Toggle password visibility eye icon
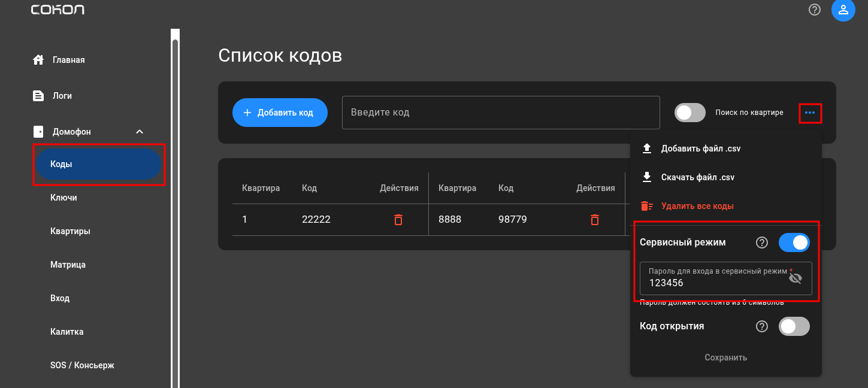This screenshot has height=388, width=868. point(796,278)
